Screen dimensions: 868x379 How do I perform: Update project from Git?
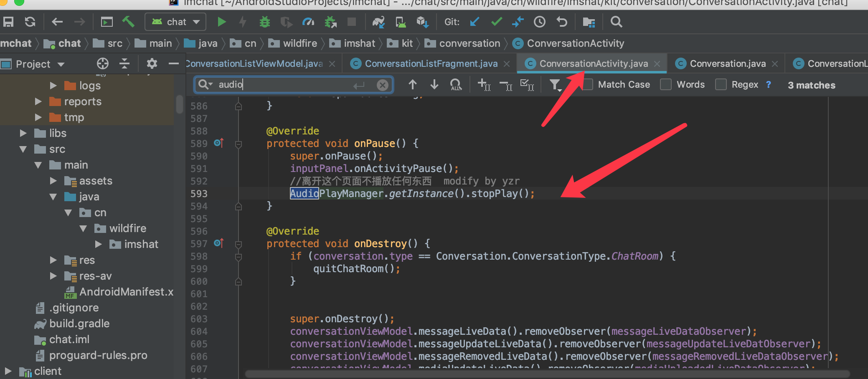pos(474,22)
